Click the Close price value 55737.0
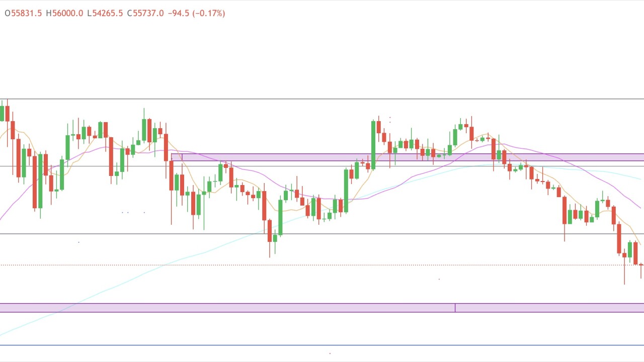Viewport: 644px width, 362px height. [148, 14]
